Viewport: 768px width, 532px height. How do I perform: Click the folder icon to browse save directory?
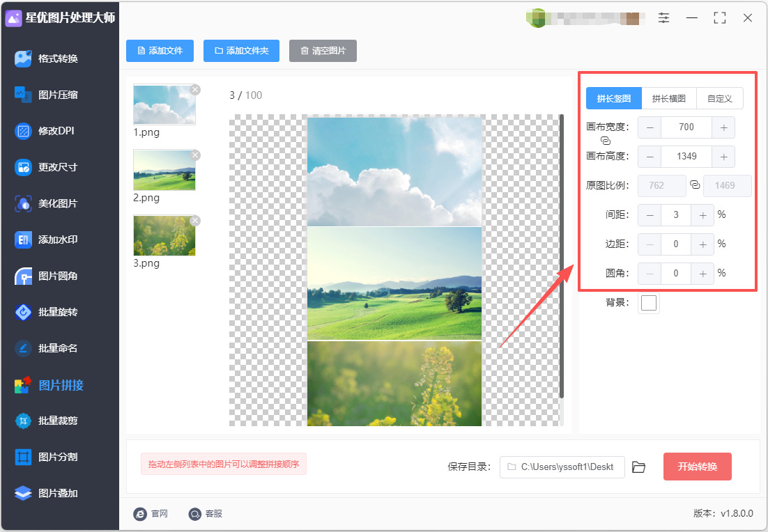638,467
